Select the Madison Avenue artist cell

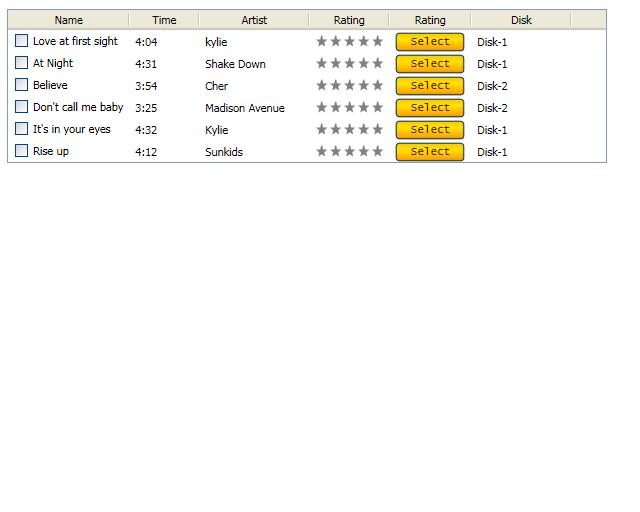(x=244, y=108)
